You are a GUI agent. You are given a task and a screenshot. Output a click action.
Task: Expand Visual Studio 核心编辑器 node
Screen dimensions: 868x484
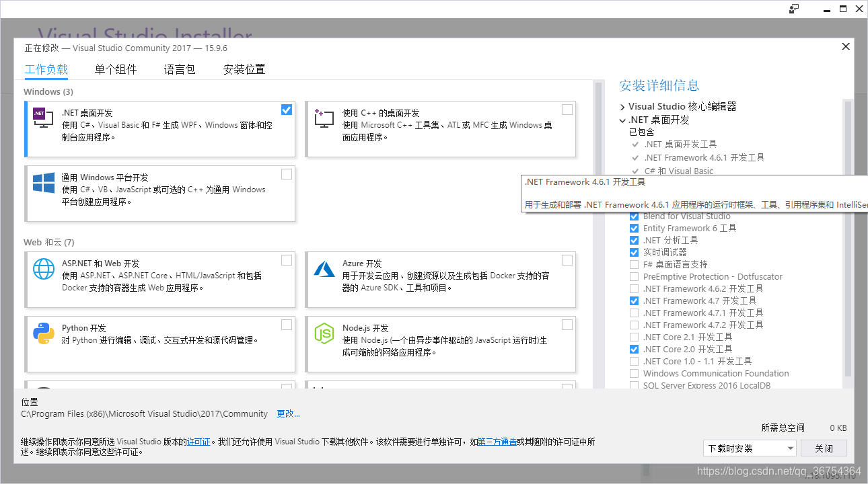click(x=622, y=107)
